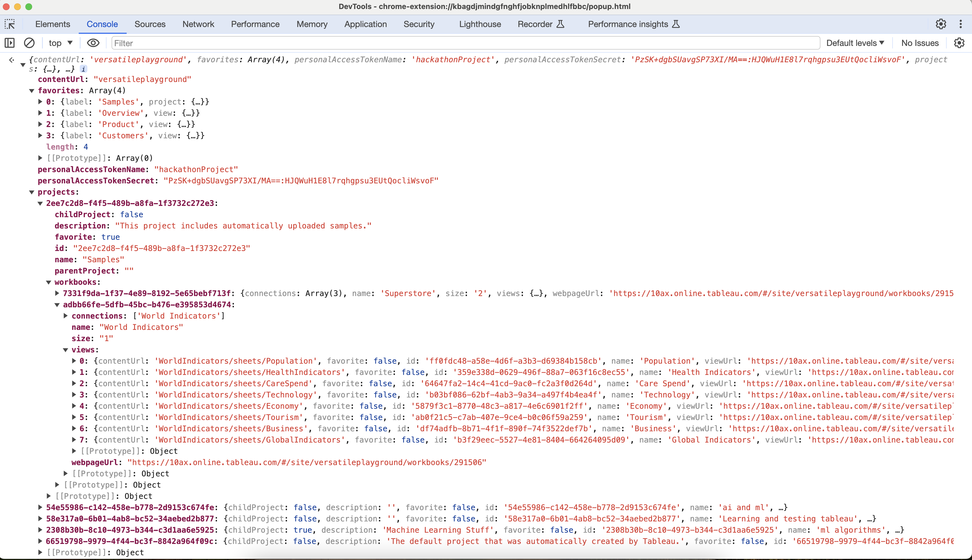The height and width of the screenshot is (560, 972).
Task: Click the No Issues button
Action: point(920,43)
